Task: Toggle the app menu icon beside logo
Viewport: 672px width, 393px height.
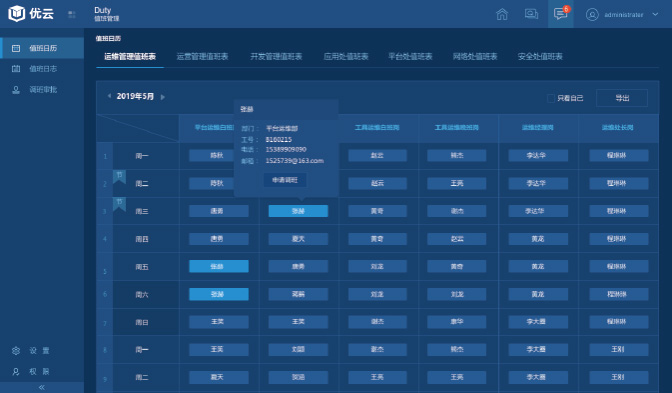Action: click(72, 15)
